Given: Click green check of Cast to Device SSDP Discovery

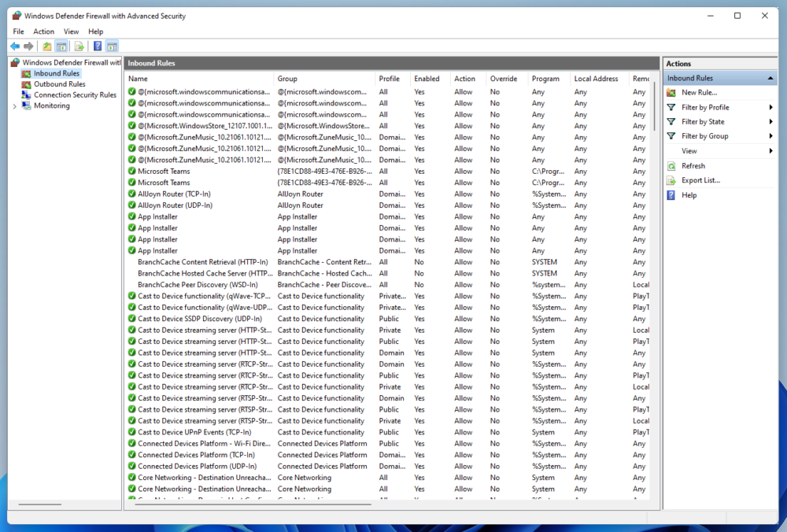Looking at the screenshot, I should 132,319.
